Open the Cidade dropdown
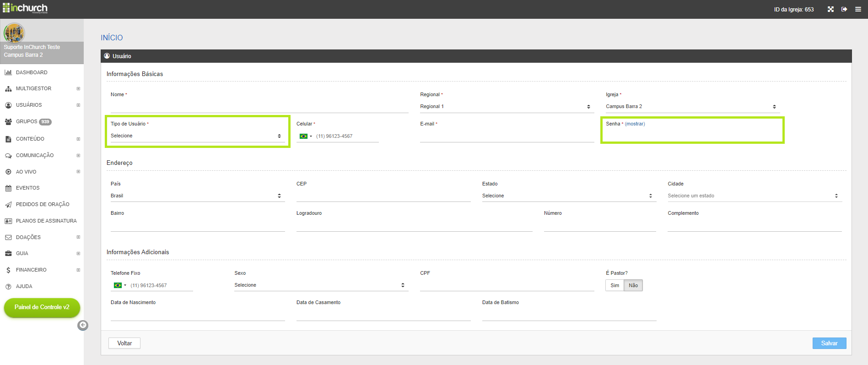This screenshot has width=868, height=365. click(x=755, y=196)
